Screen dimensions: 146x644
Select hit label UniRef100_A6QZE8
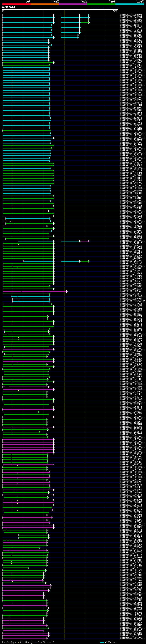click(x=131, y=259)
